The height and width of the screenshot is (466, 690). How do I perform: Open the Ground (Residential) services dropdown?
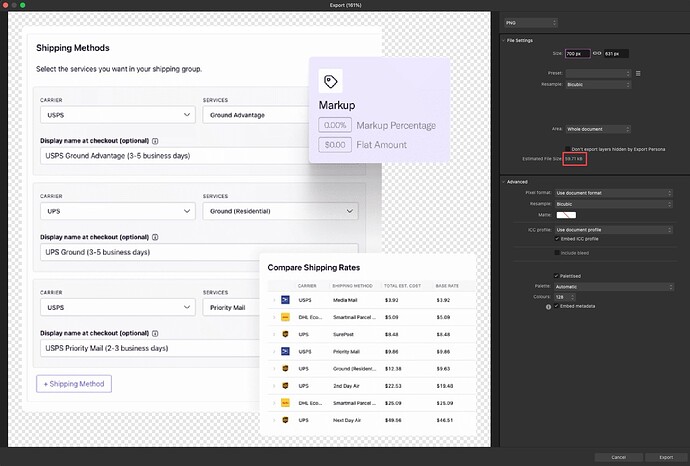coord(280,211)
